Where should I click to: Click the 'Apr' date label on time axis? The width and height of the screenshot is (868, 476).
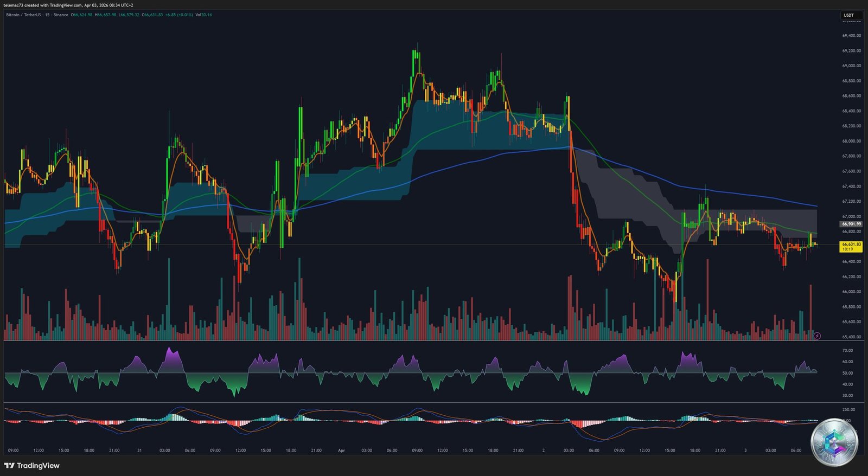coord(341,451)
